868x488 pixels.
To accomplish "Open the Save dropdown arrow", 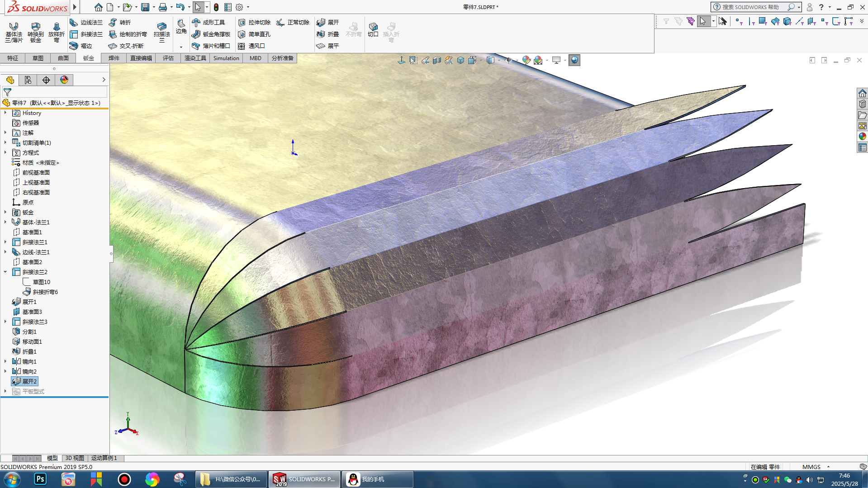I will point(154,7).
